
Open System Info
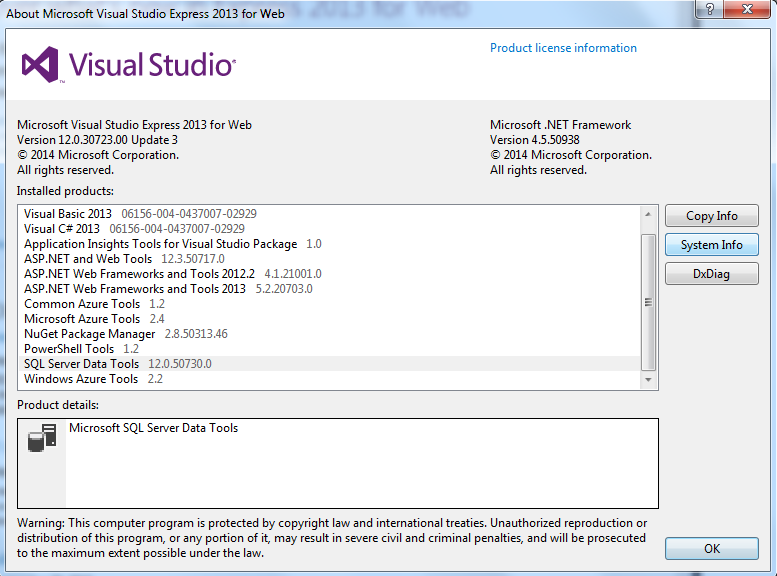pos(712,245)
